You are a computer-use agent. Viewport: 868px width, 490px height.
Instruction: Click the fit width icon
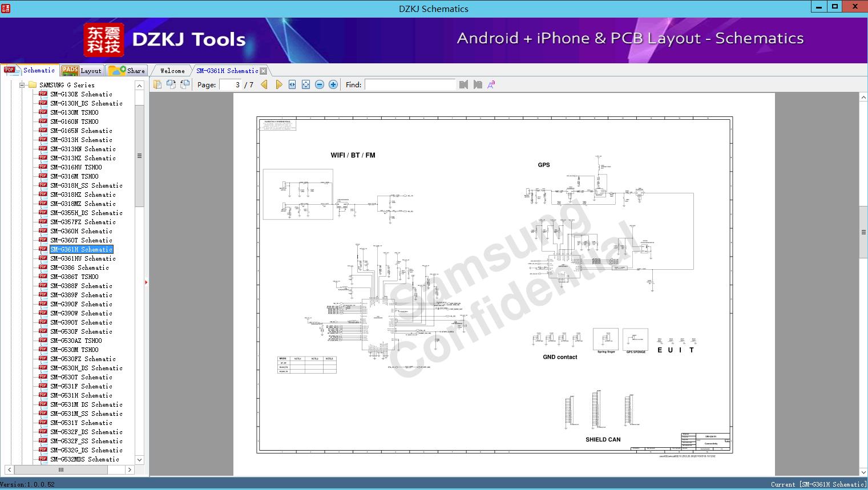click(x=292, y=84)
